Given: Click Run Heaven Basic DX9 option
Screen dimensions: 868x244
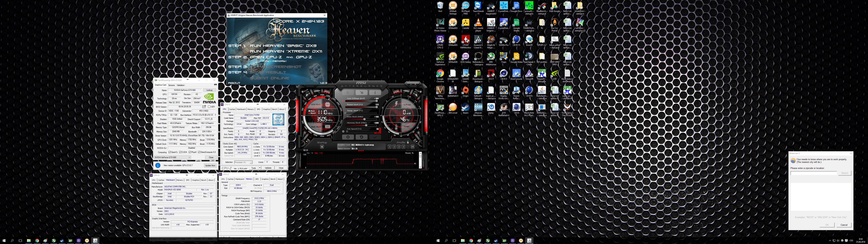Looking at the screenshot, I should coord(283,46).
